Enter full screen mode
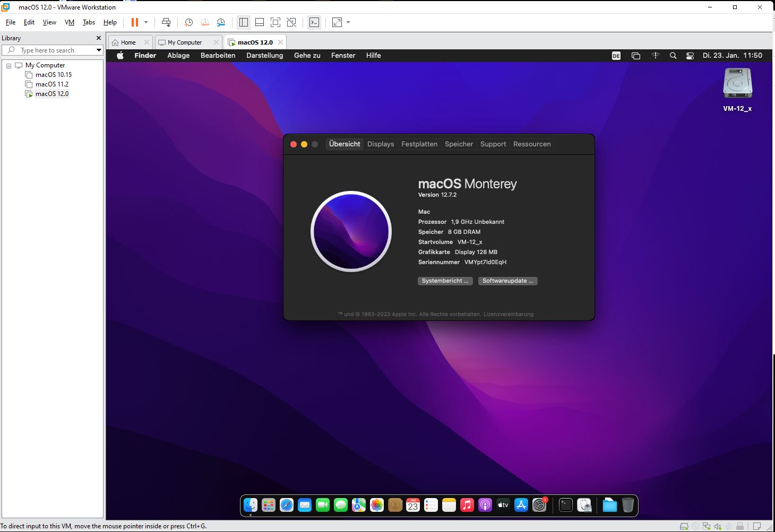The width and height of the screenshot is (775, 532). point(275,22)
